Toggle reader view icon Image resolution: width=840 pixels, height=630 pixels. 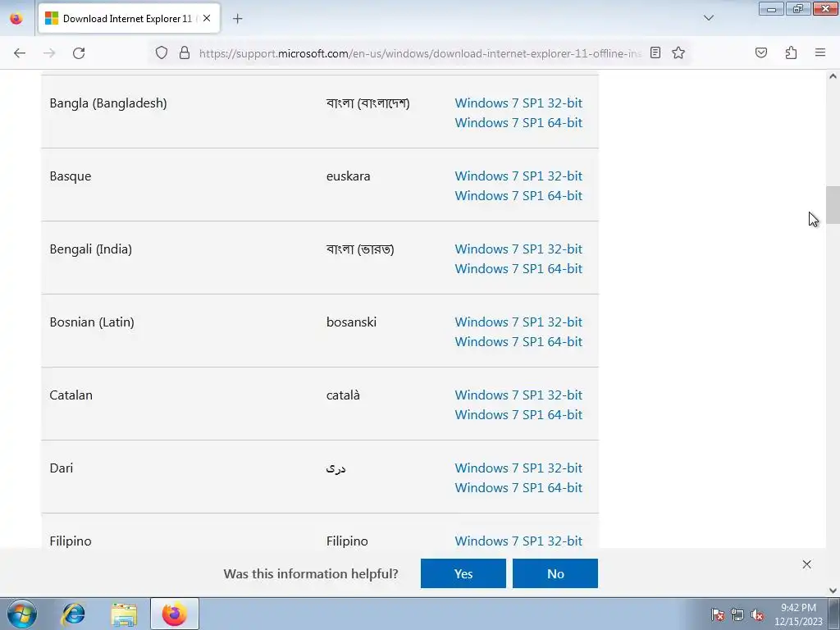655,52
